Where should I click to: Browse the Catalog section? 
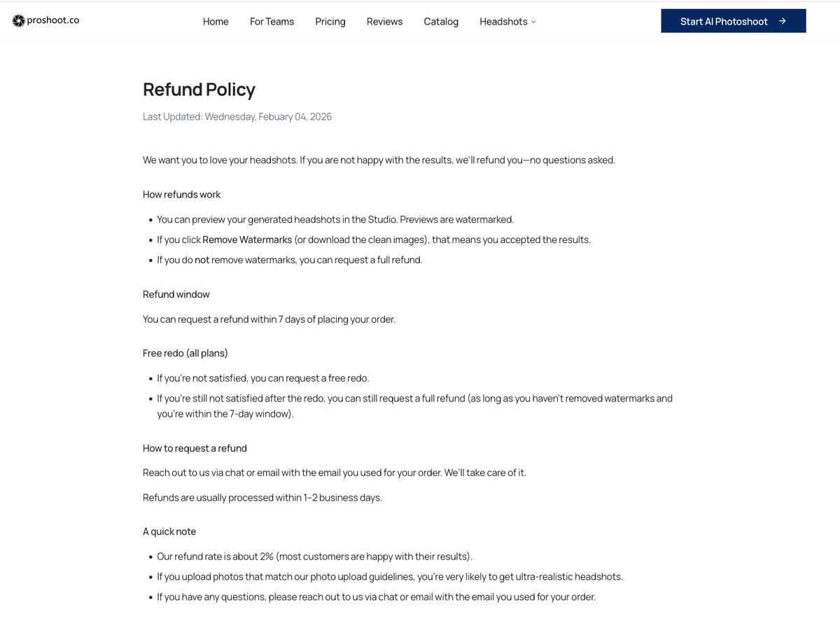click(x=440, y=22)
